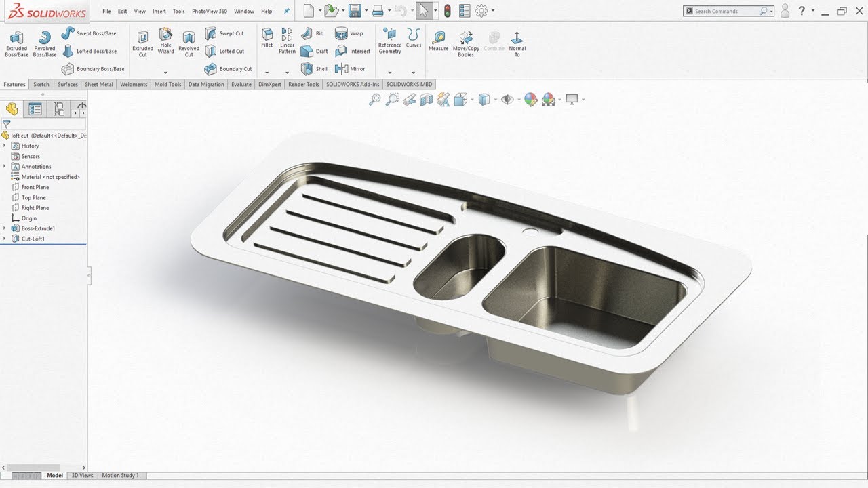Open the Linear Pattern dropdown arrow
868x488 pixels.
(288, 73)
